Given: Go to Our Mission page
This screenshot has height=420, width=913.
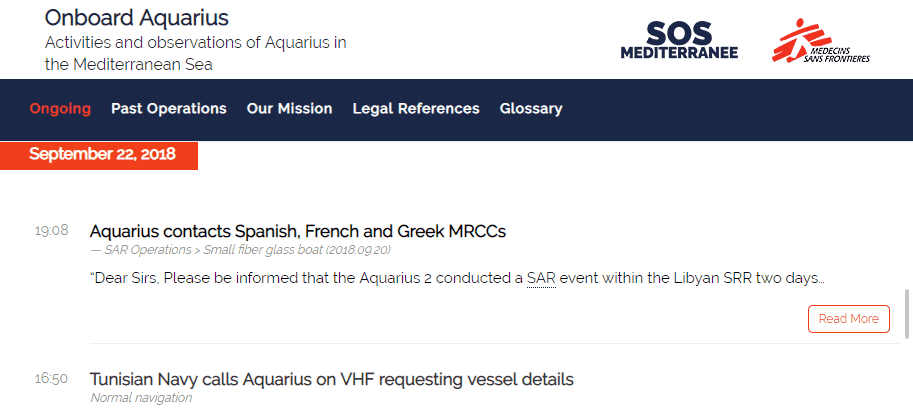Looking at the screenshot, I should coord(289,109).
